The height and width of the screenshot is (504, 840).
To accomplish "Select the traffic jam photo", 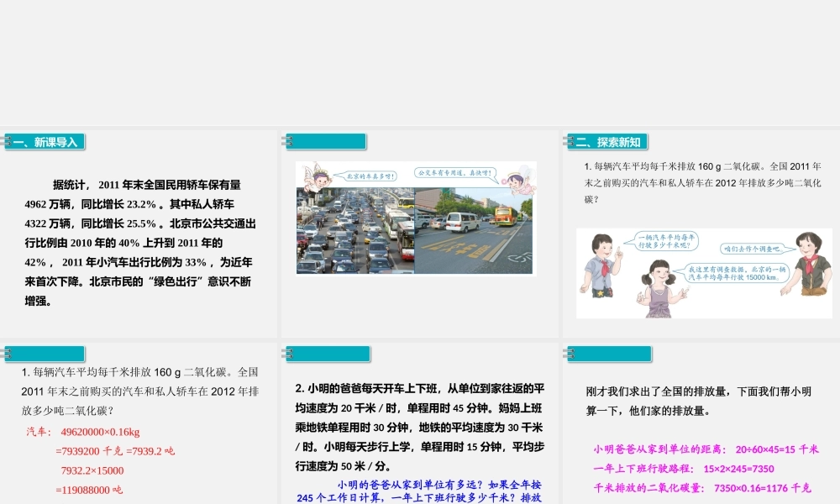I will pyautogui.click(x=355, y=230).
